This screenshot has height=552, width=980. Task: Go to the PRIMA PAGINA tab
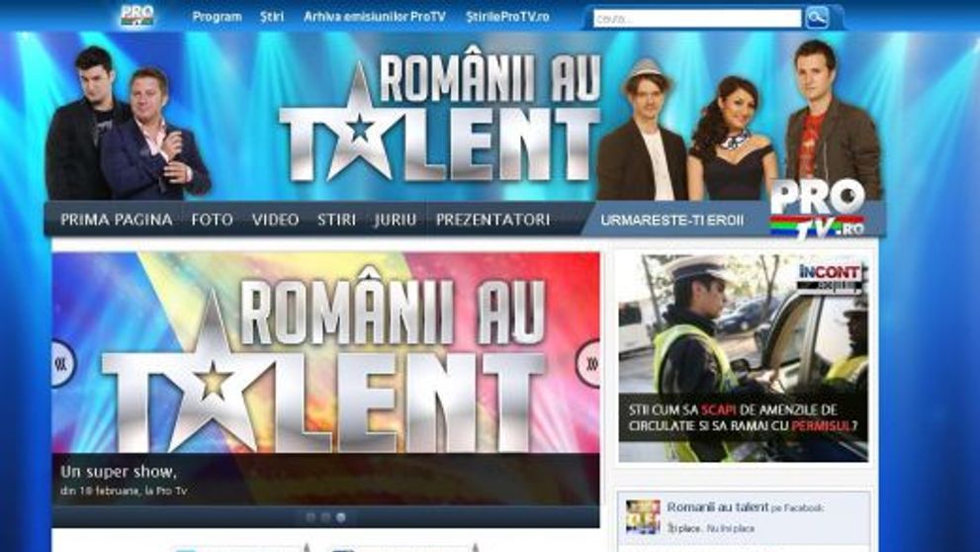click(x=117, y=220)
